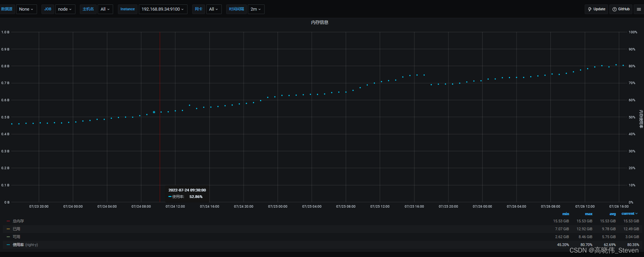Click the 8.46 GiB max available value
The height and width of the screenshot is (257, 644).
585,237
